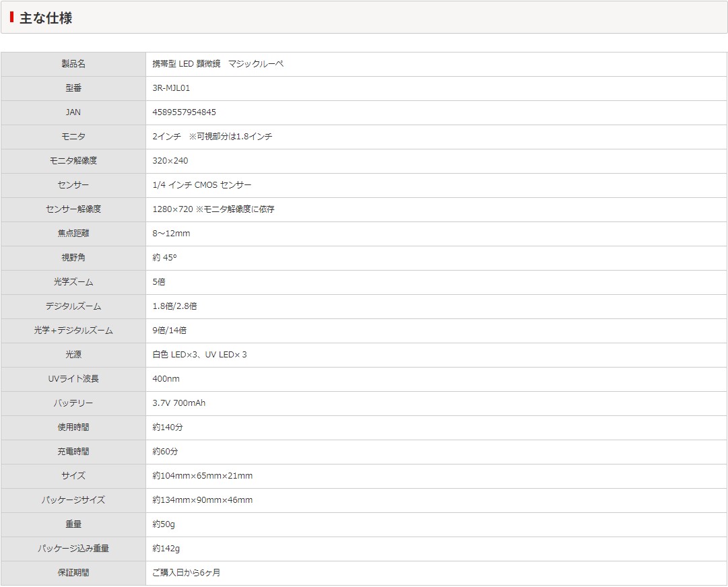728x587 pixels.
Task: Select the battery value 3.7V 700mAh
Action: pos(179,403)
